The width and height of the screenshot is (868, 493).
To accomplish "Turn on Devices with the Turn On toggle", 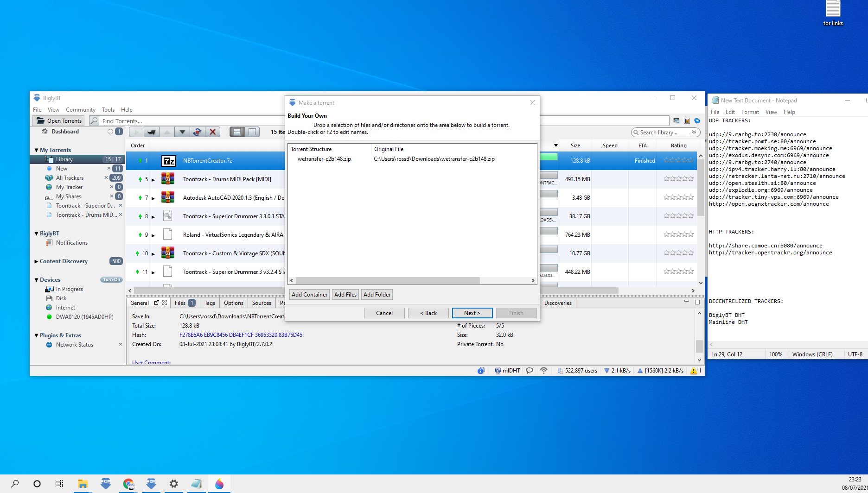I will [x=111, y=280].
